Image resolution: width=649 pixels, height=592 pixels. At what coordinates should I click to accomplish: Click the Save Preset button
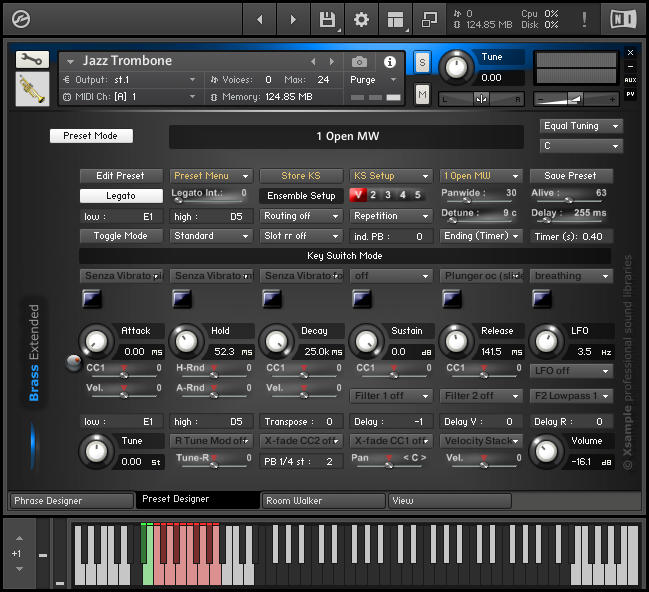coord(571,176)
